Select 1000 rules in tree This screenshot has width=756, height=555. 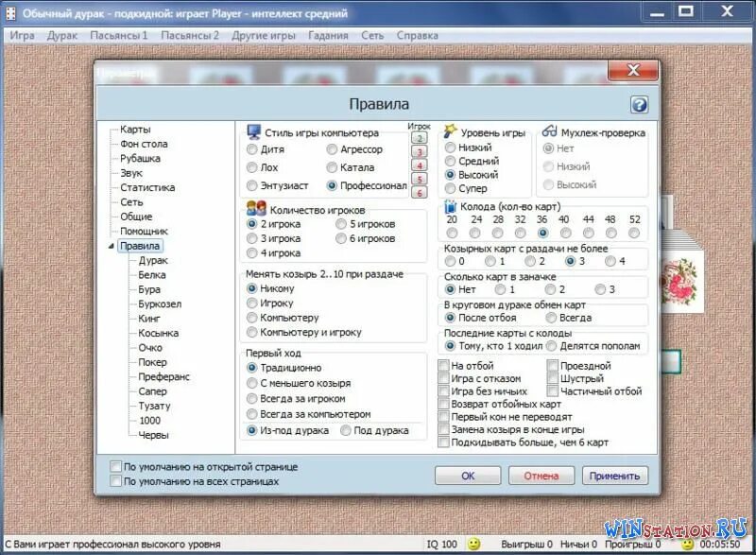coord(150,421)
